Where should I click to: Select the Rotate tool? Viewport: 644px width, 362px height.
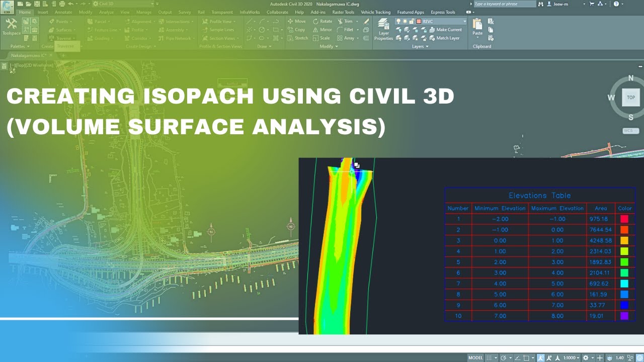coord(322,21)
